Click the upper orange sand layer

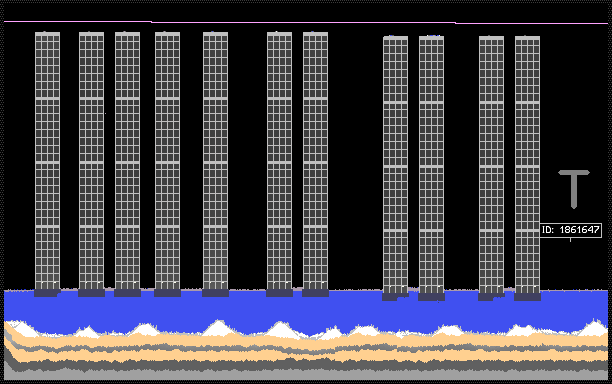coord(306,339)
